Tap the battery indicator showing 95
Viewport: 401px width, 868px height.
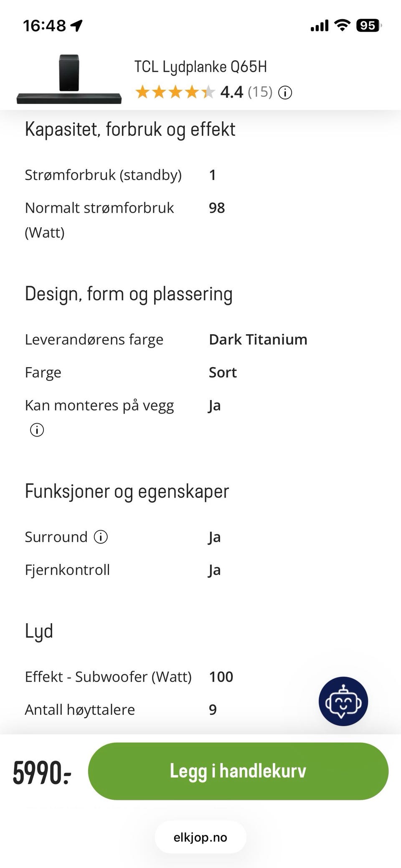pyautogui.click(x=369, y=25)
